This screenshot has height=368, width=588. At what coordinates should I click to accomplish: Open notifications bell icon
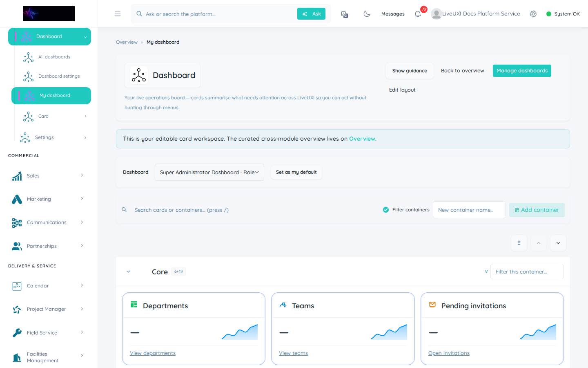(418, 14)
